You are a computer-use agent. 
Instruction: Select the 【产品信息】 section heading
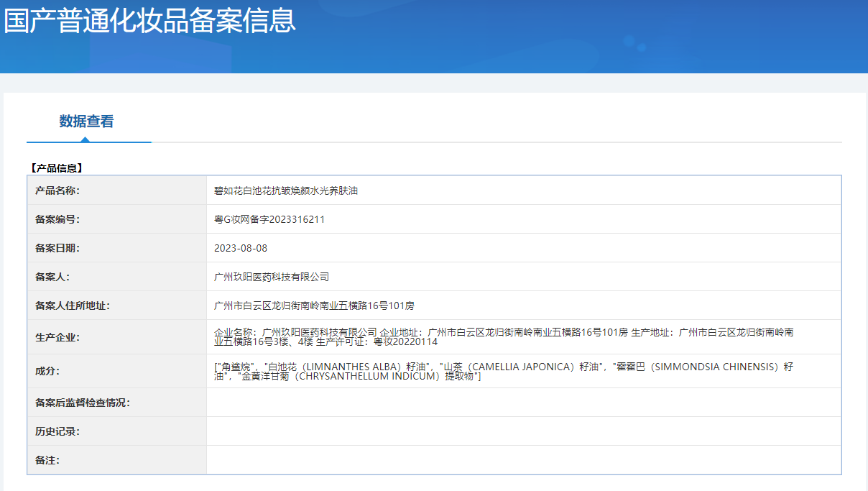tap(57, 168)
